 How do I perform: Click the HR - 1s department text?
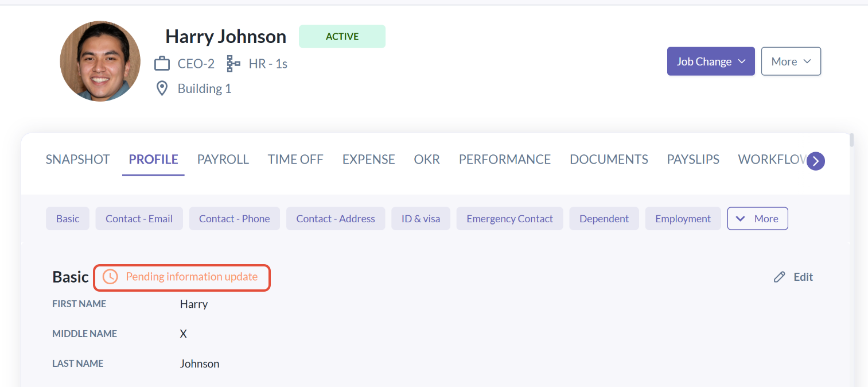[268, 64]
